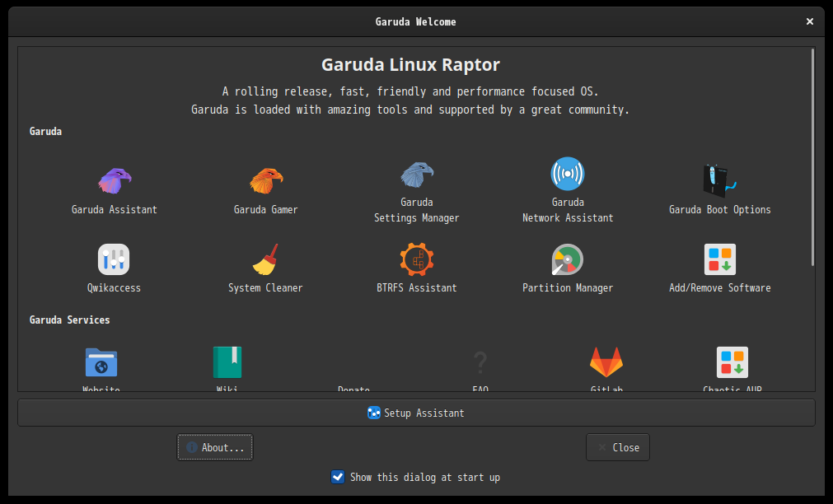Open the GitLab fox icon
The image size is (833, 504).
pyautogui.click(x=606, y=362)
